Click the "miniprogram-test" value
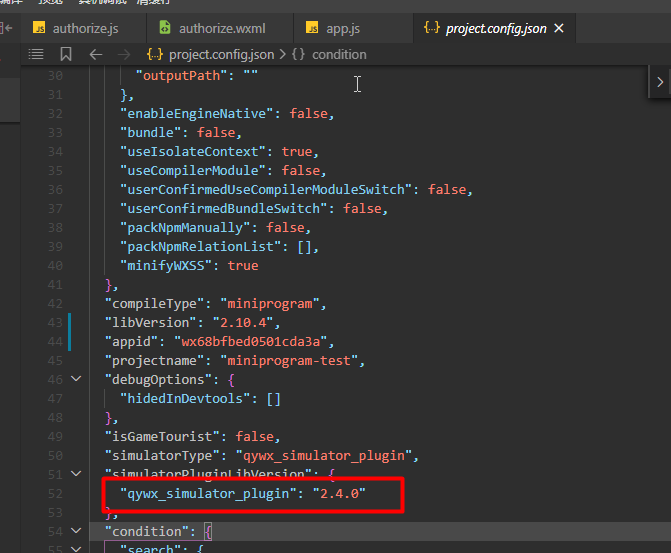Viewport: 671px width, 553px height. [289, 360]
